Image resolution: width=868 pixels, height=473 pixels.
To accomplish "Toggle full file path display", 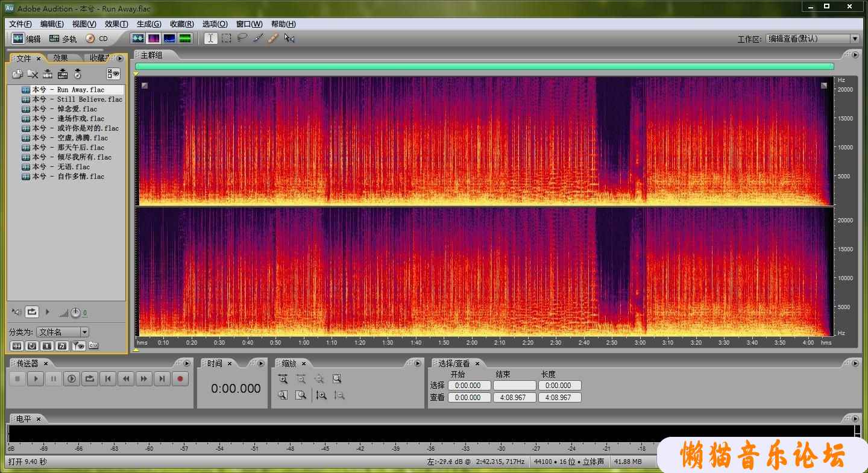I will pos(93,346).
